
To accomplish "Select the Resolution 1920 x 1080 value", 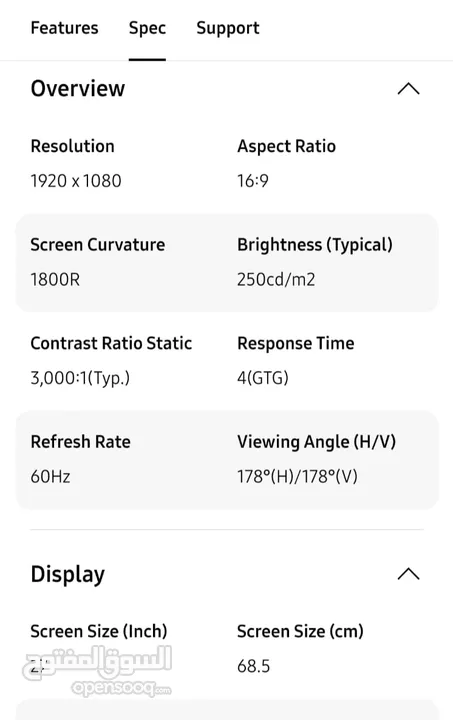I will [76, 181].
